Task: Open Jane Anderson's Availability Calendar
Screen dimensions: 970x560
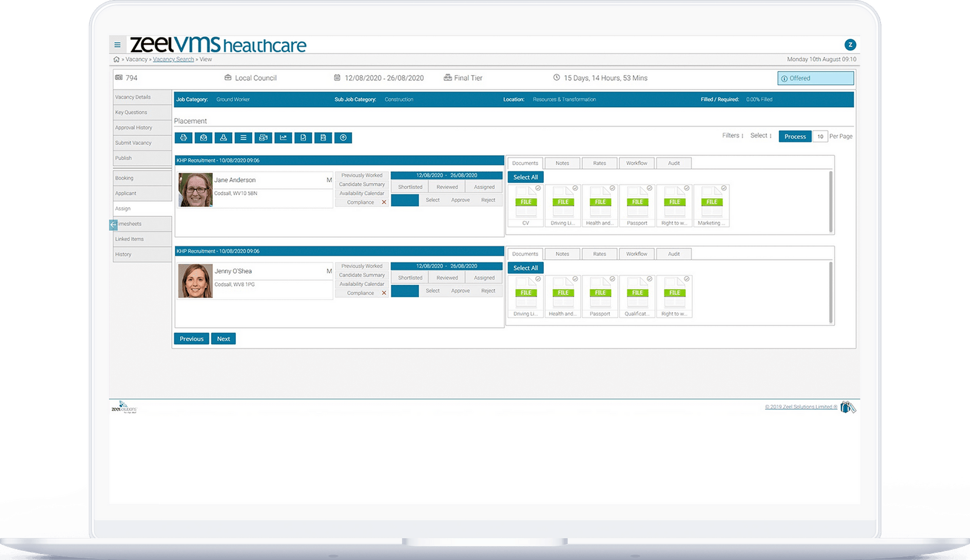Action: tap(362, 193)
